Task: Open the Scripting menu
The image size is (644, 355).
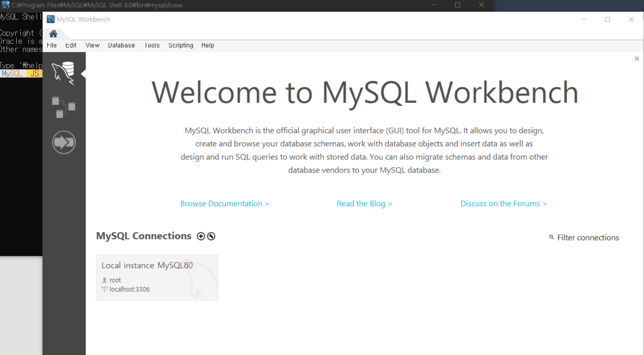Action: (x=181, y=45)
